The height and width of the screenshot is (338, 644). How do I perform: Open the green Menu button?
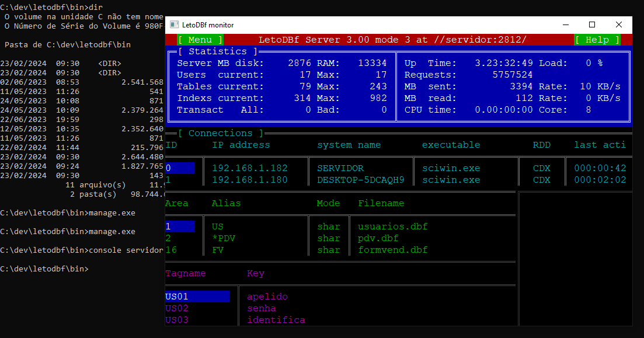[200, 40]
